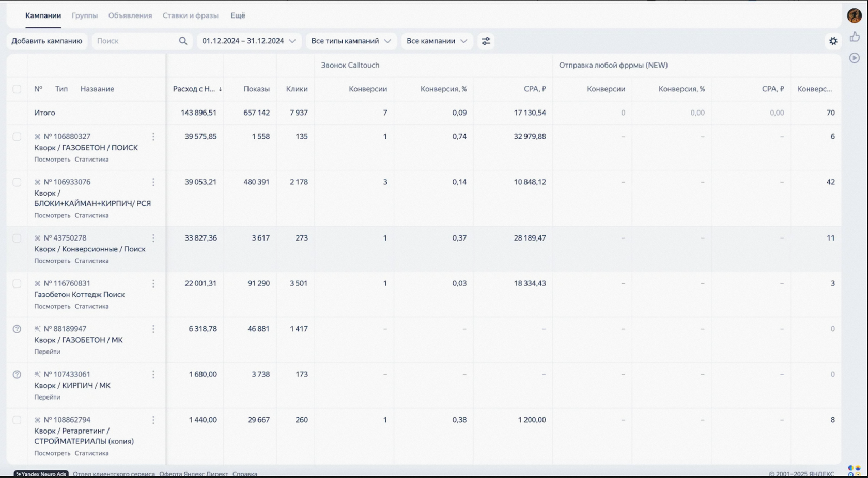868x478 pixels.
Task: Open three-dot menu for campaign 107433061
Action: (153, 374)
